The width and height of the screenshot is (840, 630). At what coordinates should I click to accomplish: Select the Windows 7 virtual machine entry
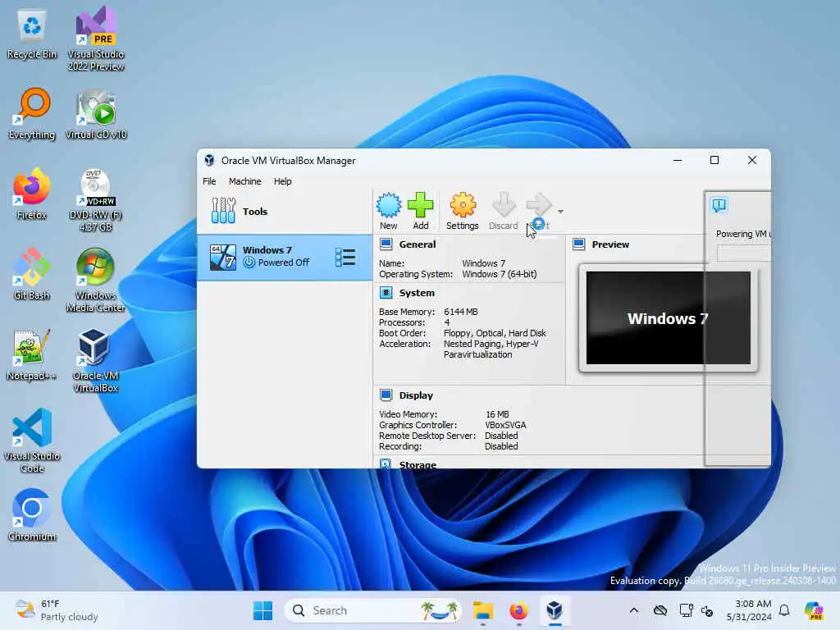(285, 257)
